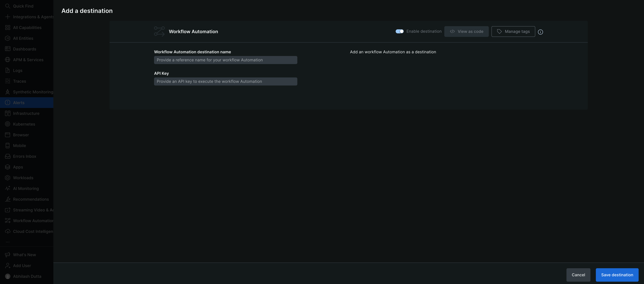Open Quick Find search
The width and height of the screenshot is (644, 284).
23,6
